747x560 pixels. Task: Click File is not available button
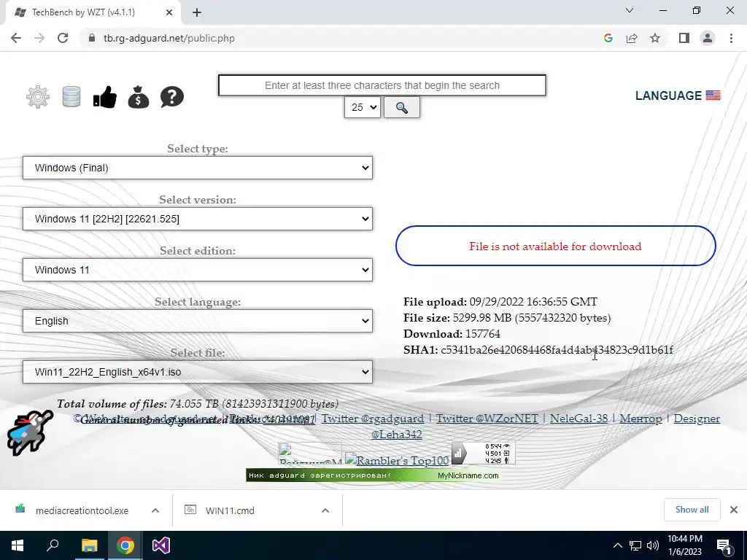click(x=555, y=246)
